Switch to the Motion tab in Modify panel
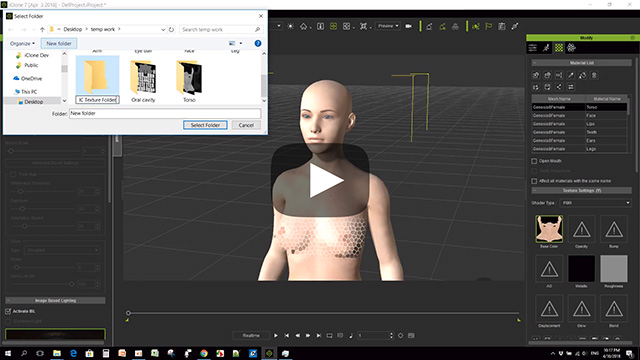Viewport: 640px width, 360px height. coord(546,48)
